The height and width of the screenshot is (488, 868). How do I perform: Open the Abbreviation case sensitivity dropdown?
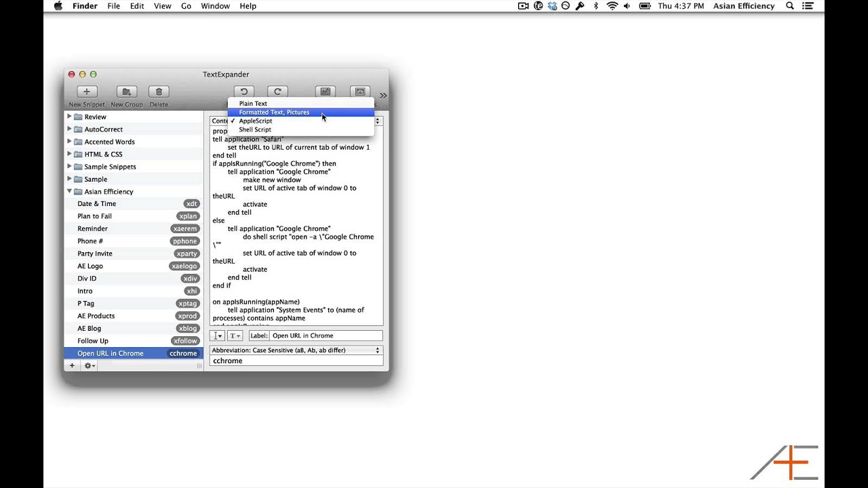click(296, 350)
